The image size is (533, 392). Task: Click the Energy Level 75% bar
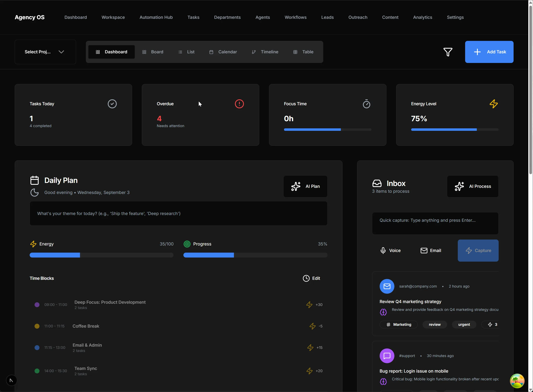tap(455, 130)
